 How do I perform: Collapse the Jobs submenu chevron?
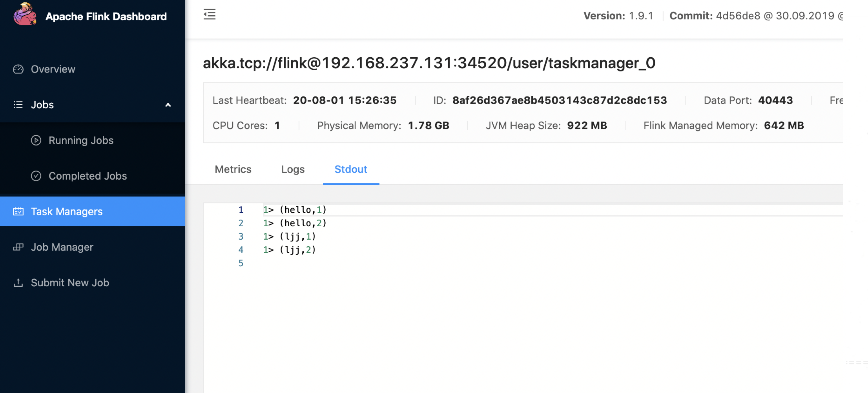pos(168,105)
